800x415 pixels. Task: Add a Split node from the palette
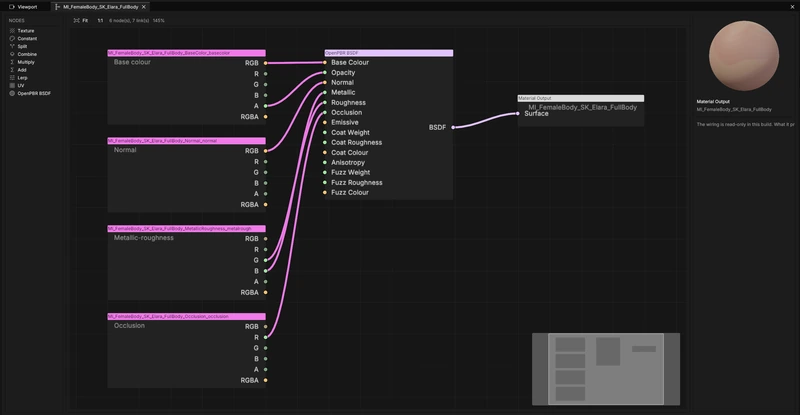[x=19, y=46]
